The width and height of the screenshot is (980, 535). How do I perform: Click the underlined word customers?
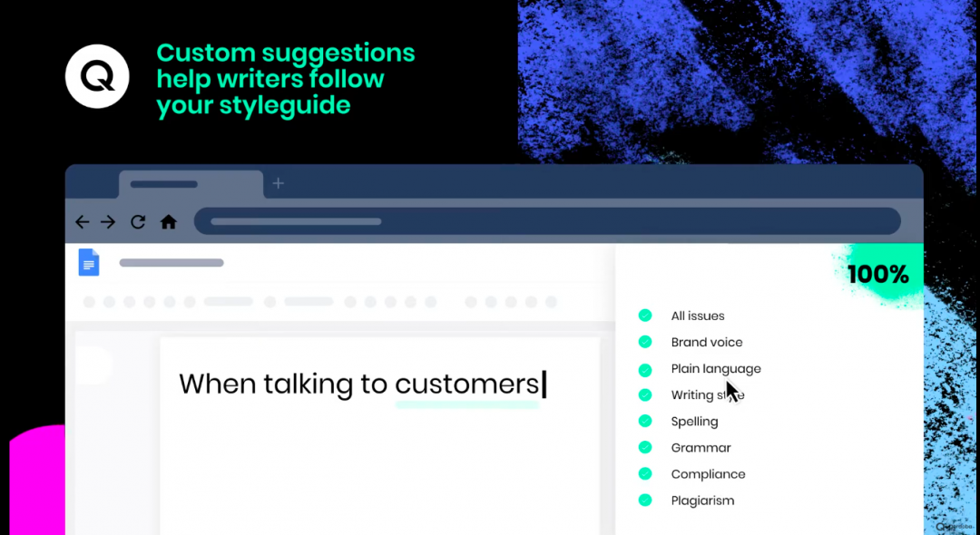click(x=467, y=384)
